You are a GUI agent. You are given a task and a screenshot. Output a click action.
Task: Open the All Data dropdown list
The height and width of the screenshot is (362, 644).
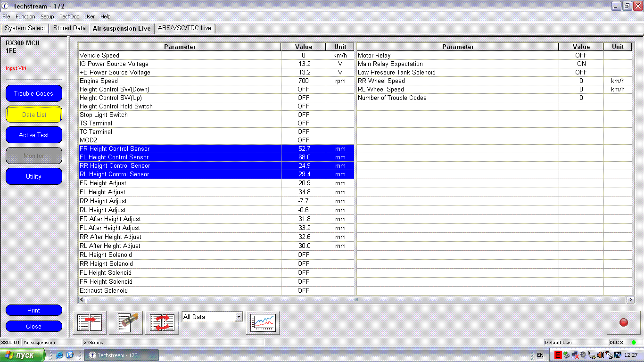239,317
